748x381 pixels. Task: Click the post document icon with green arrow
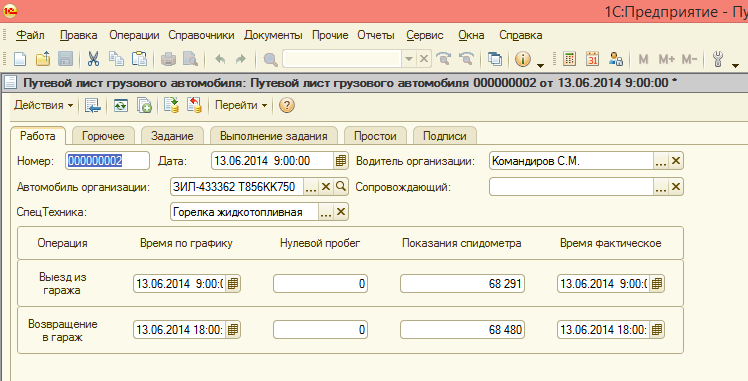[x=171, y=105]
